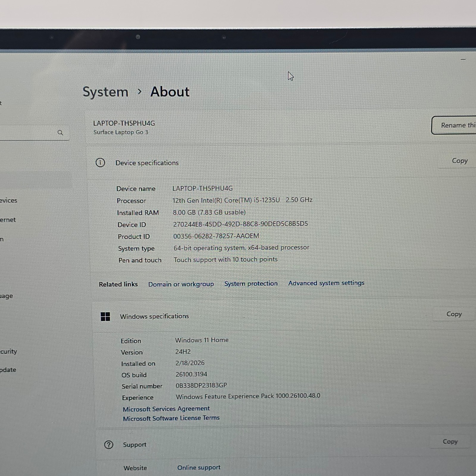Copy the Windows specifications

pyautogui.click(x=454, y=314)
